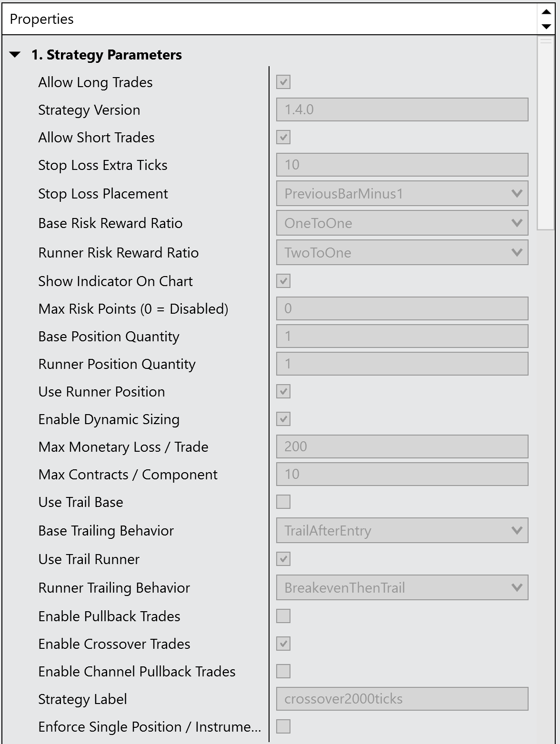This screenshot has height=744, width=560.
Task: Check Enforce Single Position per Instrument
Action: [x=283, y=726]
